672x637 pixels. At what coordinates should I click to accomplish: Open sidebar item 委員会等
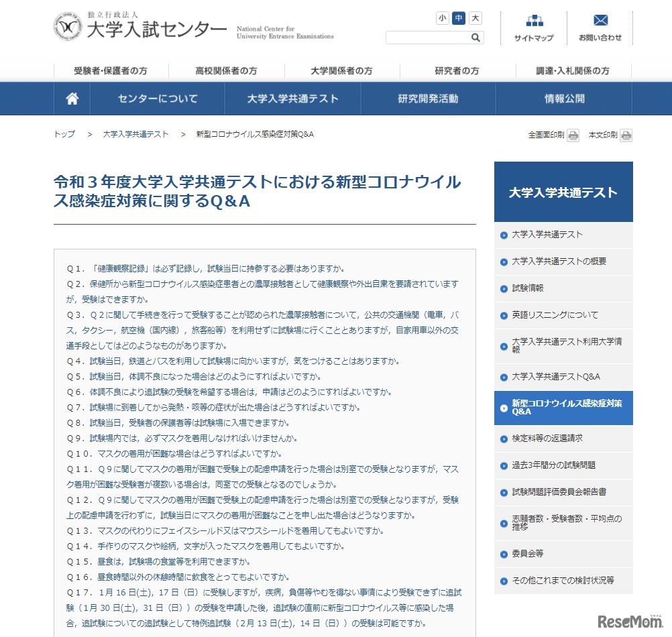pos(563,554)
